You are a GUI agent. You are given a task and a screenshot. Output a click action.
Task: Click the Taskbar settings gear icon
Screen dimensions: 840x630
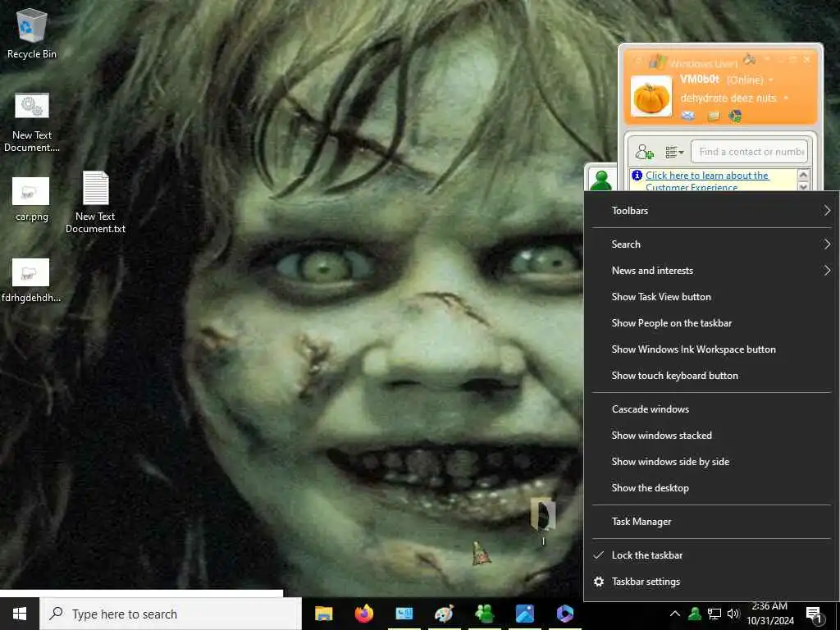(599, 582)
